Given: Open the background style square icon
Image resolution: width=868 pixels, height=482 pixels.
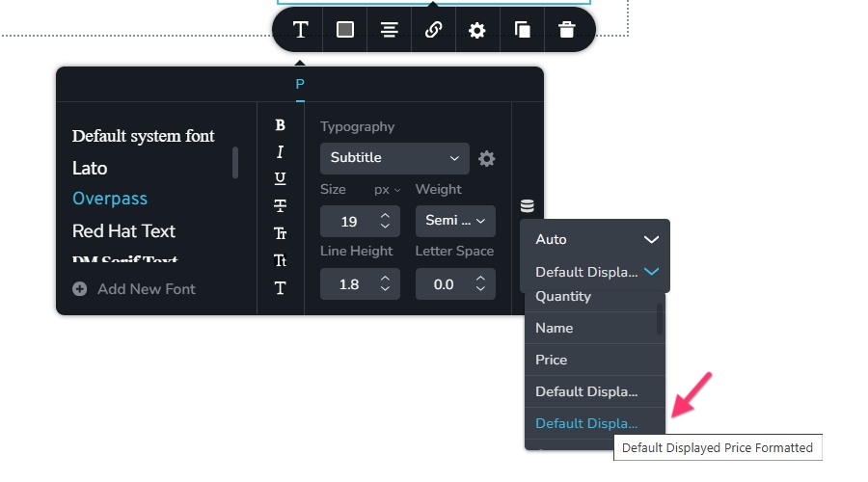Looking at the screenshot, I should tap(344, 30).
